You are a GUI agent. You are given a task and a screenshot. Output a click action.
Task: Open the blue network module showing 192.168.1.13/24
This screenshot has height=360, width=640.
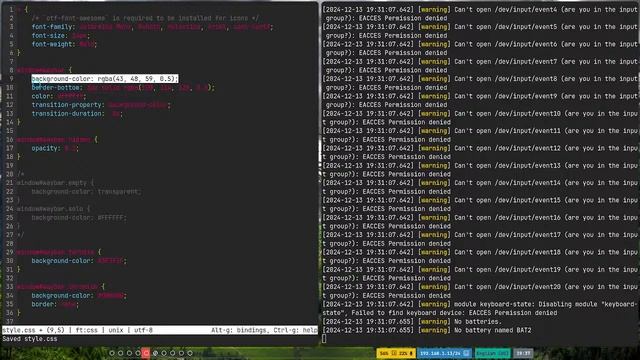444,353
